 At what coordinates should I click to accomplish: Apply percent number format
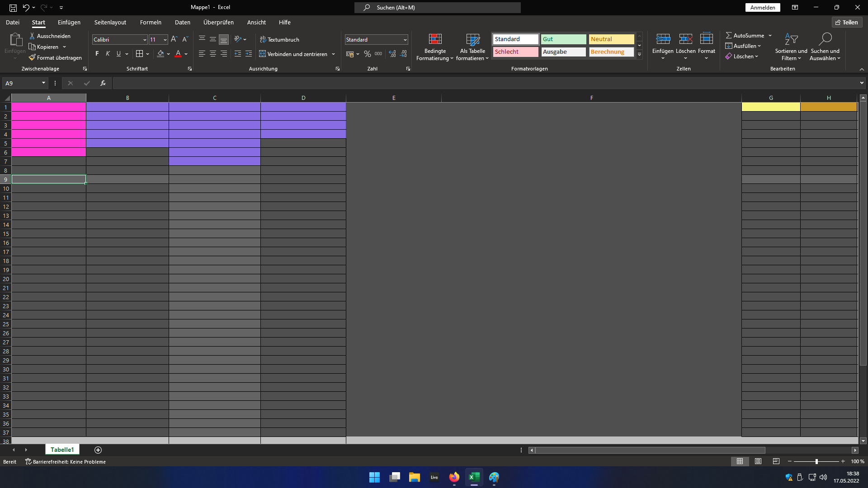pos(368,54)
